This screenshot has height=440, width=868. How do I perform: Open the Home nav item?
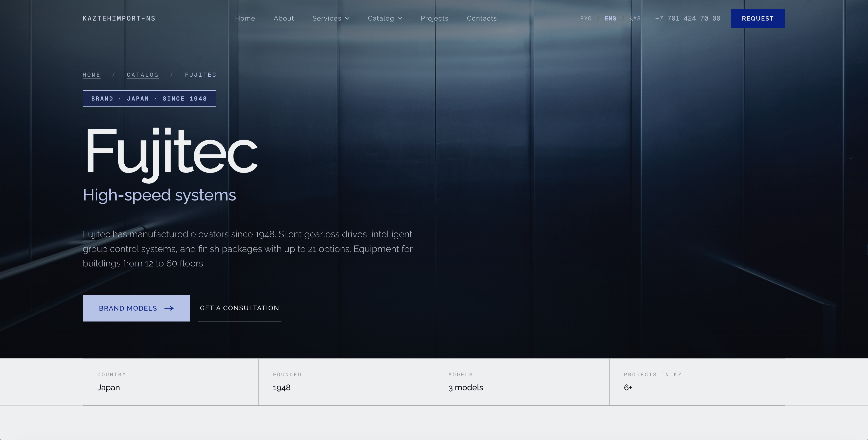pos(245,19)
